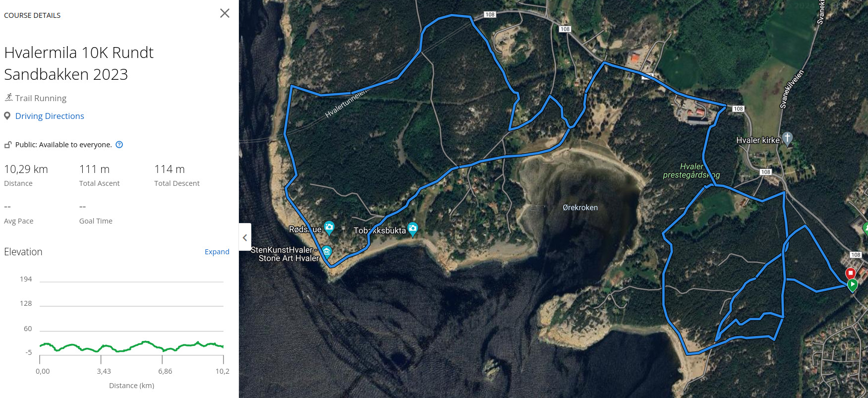
Task: Click the green course start marker
Action: pos(852,285)
